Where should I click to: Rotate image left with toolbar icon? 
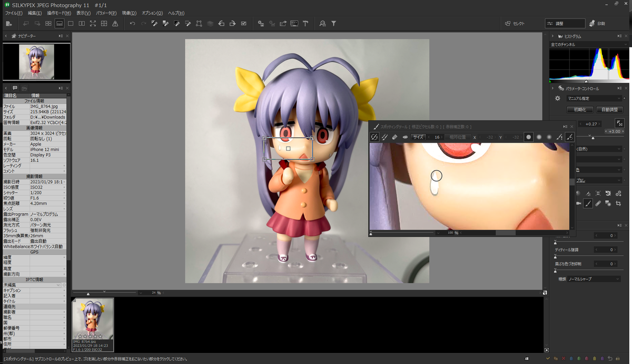click(x=221, y=23)
